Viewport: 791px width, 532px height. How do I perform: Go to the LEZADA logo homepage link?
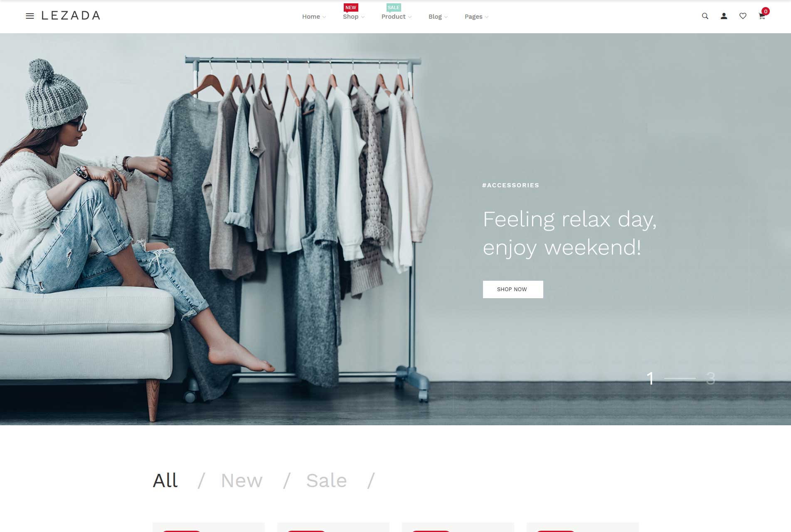(x=71, y=16)
